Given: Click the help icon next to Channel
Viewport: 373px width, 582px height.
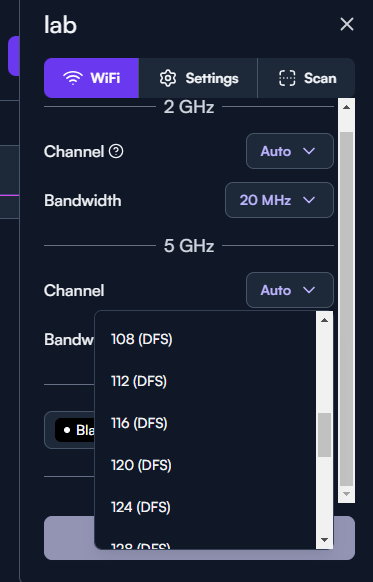Looking at the screenshot, I should click(x=116, y=151).
